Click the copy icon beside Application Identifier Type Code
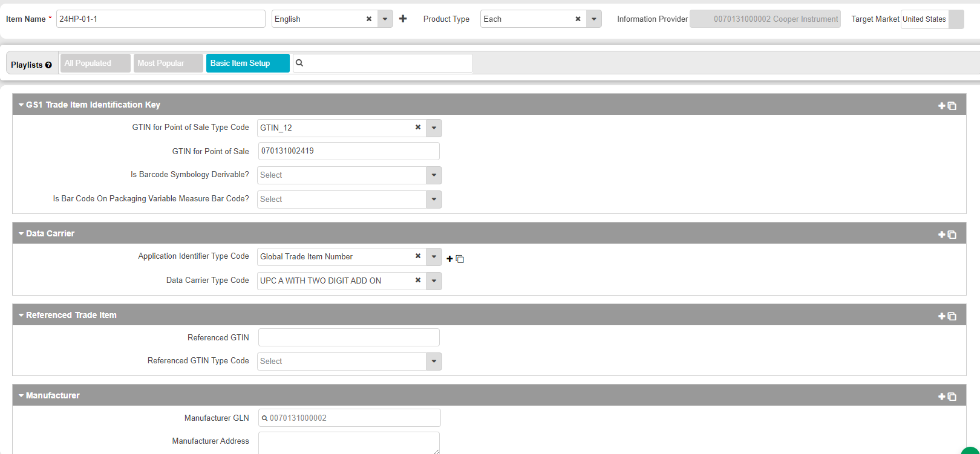The image size is (980, 454). pyautogui.click(x=460, y=259)
